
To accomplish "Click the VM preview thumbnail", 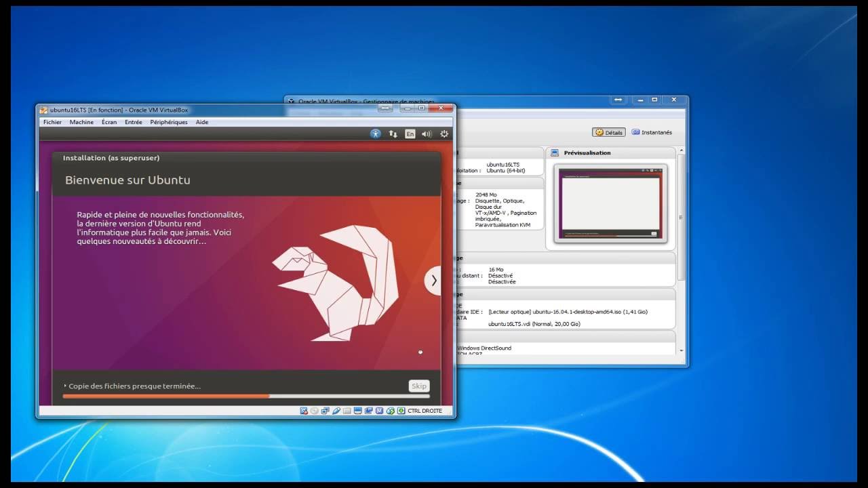I will 610,203.
